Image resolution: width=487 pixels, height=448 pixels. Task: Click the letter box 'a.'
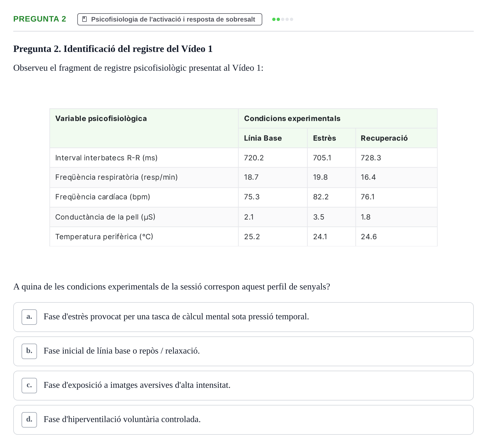click(x=29, y=317)
